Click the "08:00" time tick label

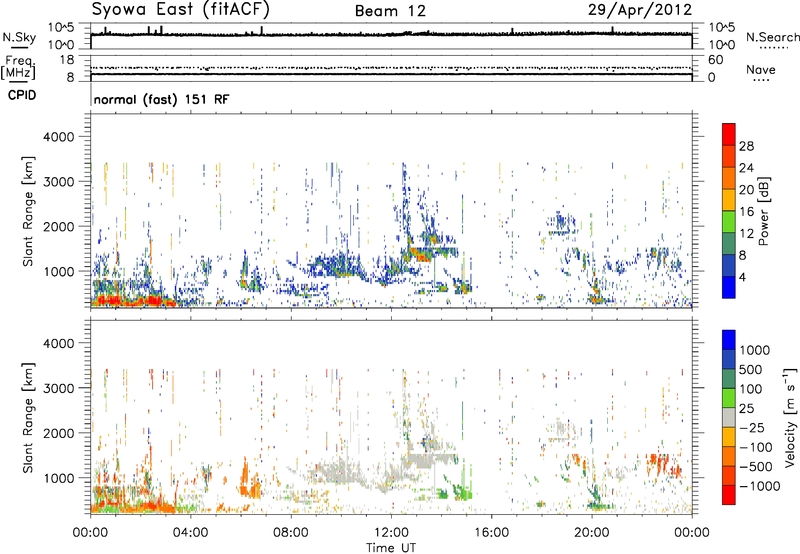click(x=291, y=533)
